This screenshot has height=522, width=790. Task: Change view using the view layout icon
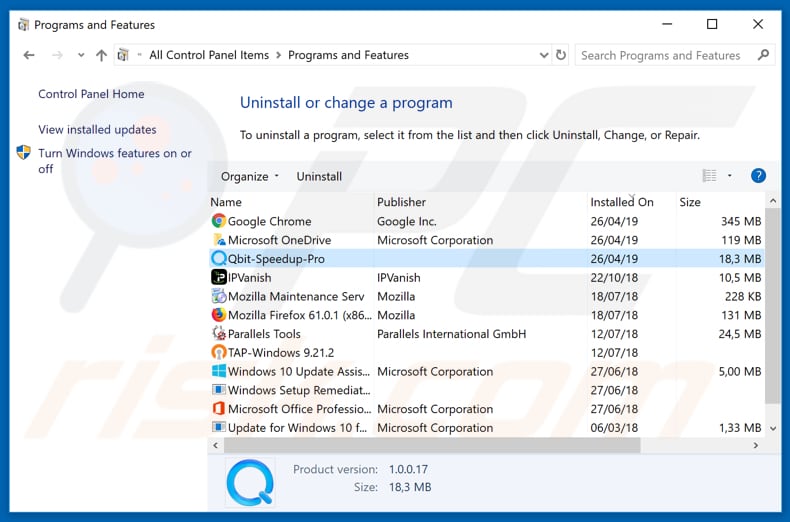[709, 176]
